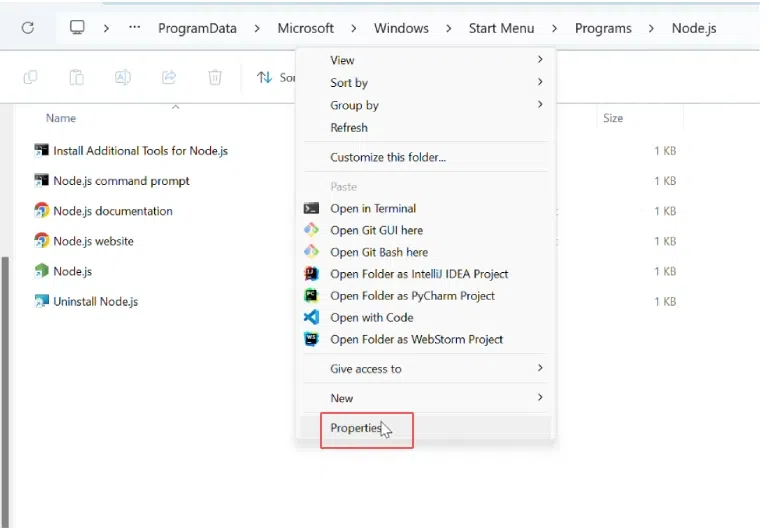Click the green Node.js shortcut icon
Image resolution: width=769 pixels, height=528 pixels.
pos(42,271)
